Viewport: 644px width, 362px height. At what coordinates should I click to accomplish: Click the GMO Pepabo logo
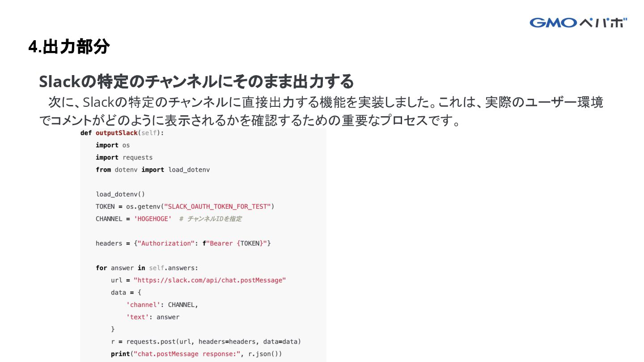click(x=578, y=22)
